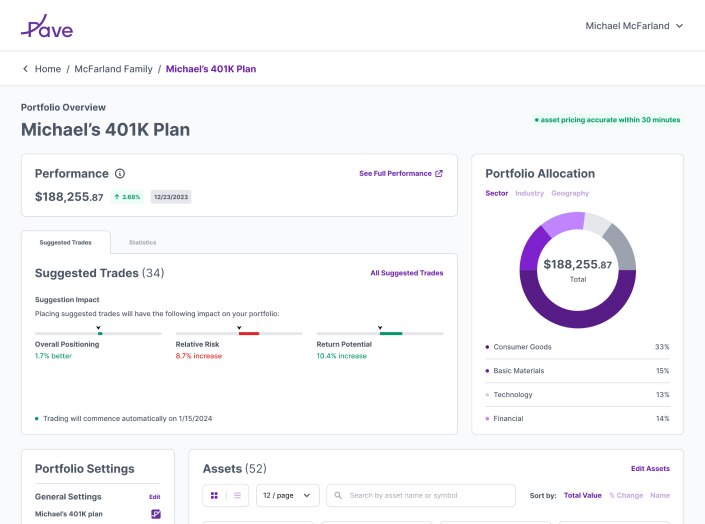The image size is (705, 524).
Task: Click the back chevron in breadcrumb
Action: click(x=25, y=69)
